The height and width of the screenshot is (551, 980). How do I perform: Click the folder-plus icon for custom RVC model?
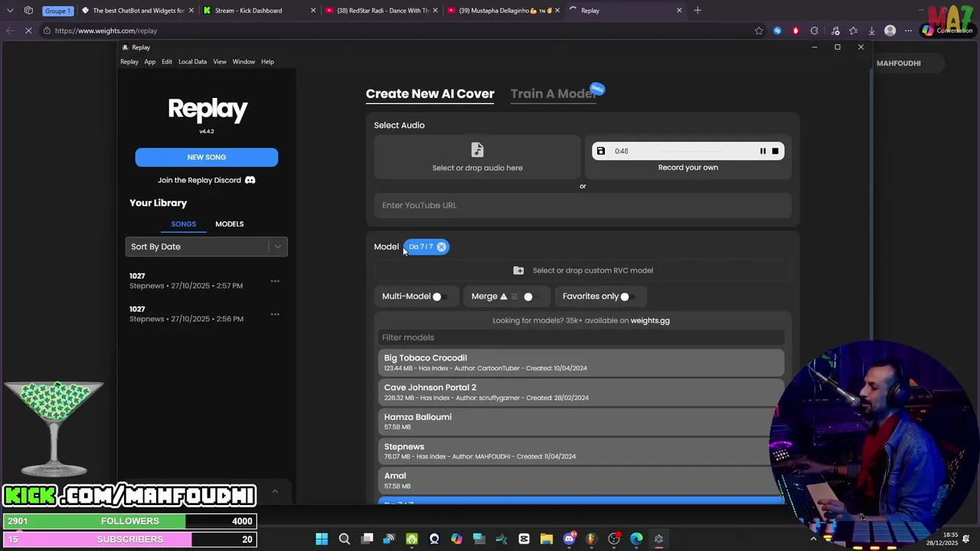pos(518,270)
